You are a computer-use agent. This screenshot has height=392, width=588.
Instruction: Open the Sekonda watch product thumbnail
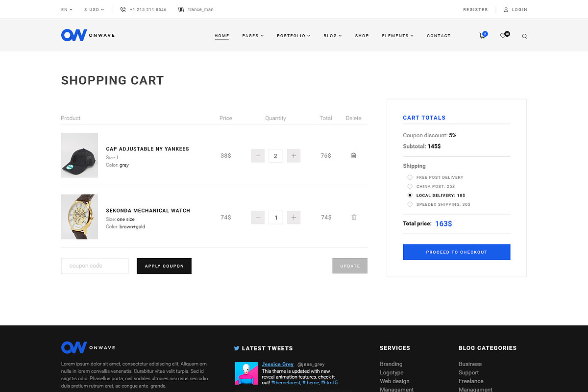79,217
